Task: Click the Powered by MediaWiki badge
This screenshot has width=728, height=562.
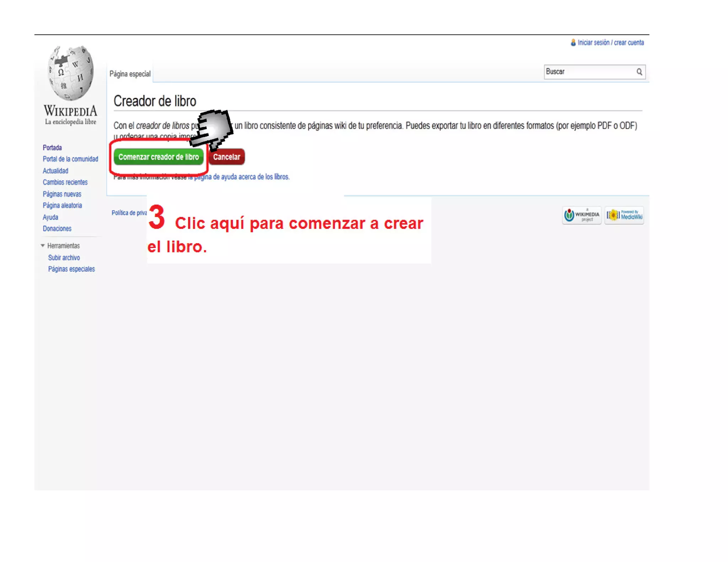Action: pyautogui.click(x=624, y=215)
